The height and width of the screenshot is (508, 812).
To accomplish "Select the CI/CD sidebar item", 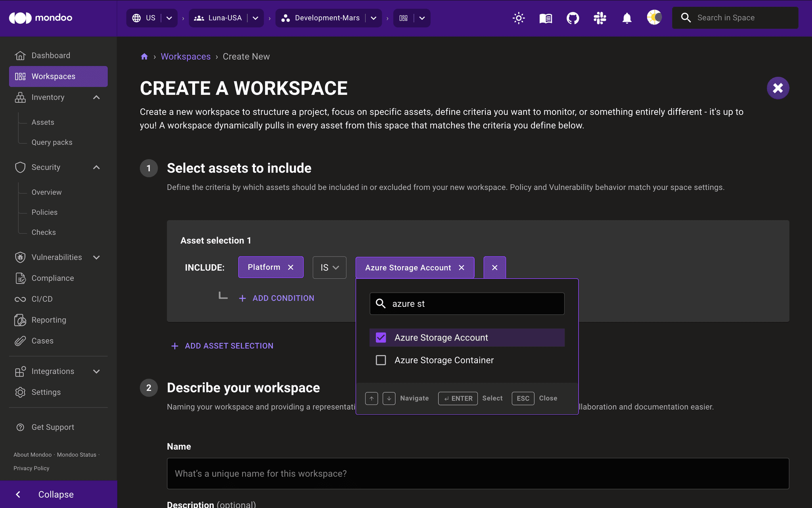I will 42,298.
